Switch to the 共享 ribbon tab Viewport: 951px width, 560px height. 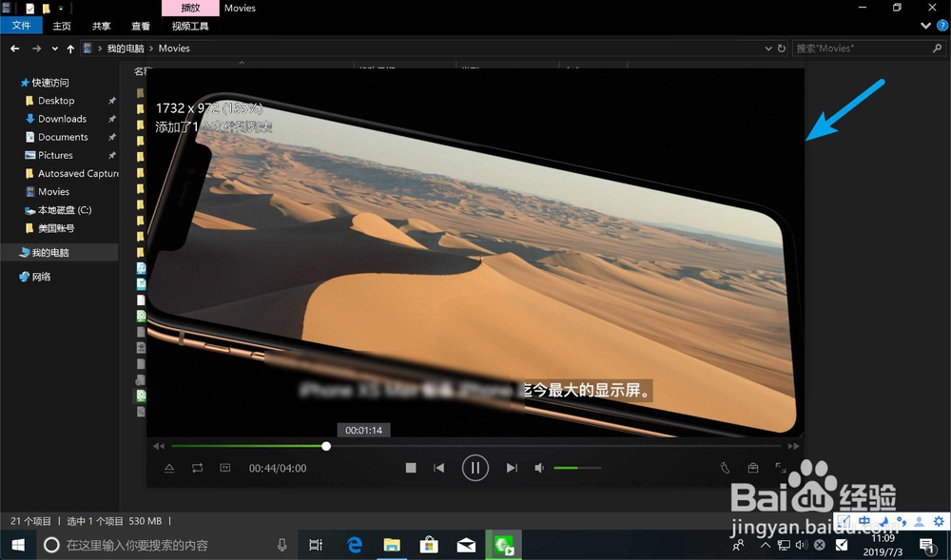(102, 26)
